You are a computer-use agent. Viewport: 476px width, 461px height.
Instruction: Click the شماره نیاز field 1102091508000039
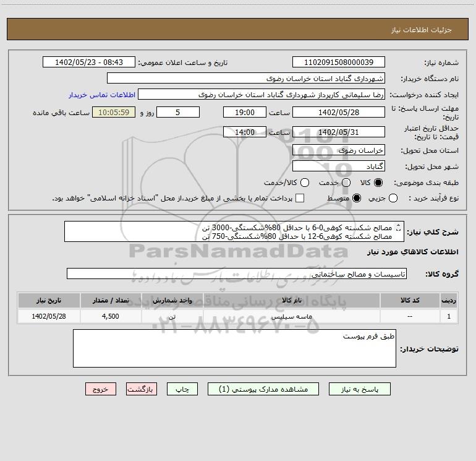tap(339, 62)
